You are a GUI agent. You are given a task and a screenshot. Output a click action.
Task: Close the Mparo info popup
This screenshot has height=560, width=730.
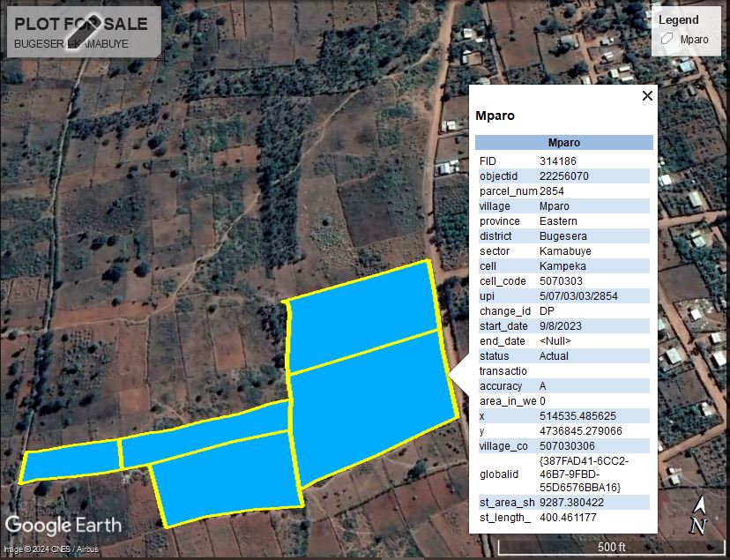[x=647, y=96]
